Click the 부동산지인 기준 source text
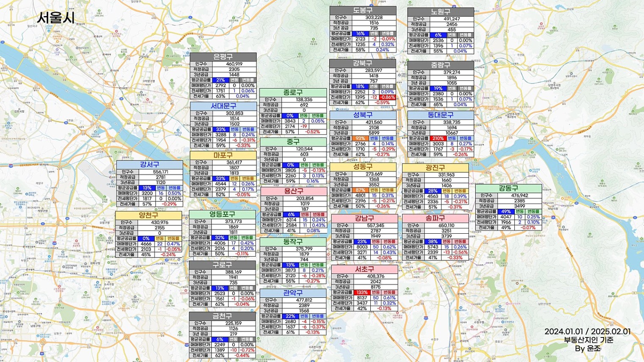 tap(588, 340)
